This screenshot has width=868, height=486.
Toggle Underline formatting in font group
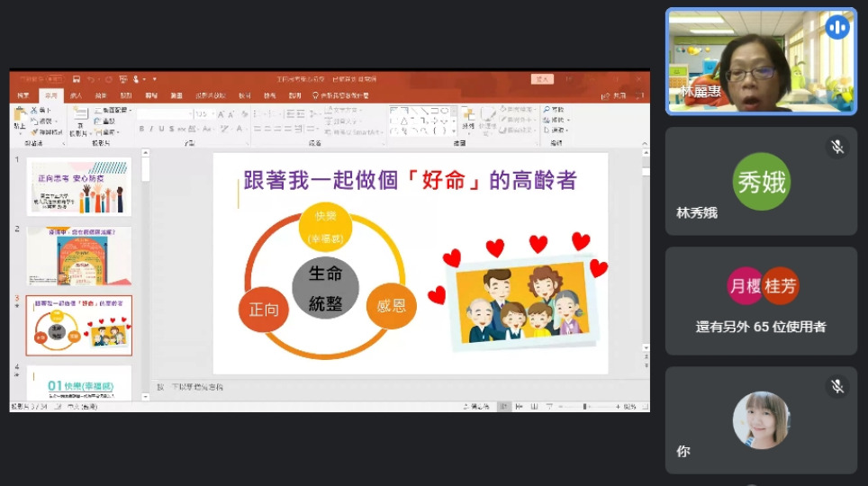pyautogui.click(x=163, y=129)
